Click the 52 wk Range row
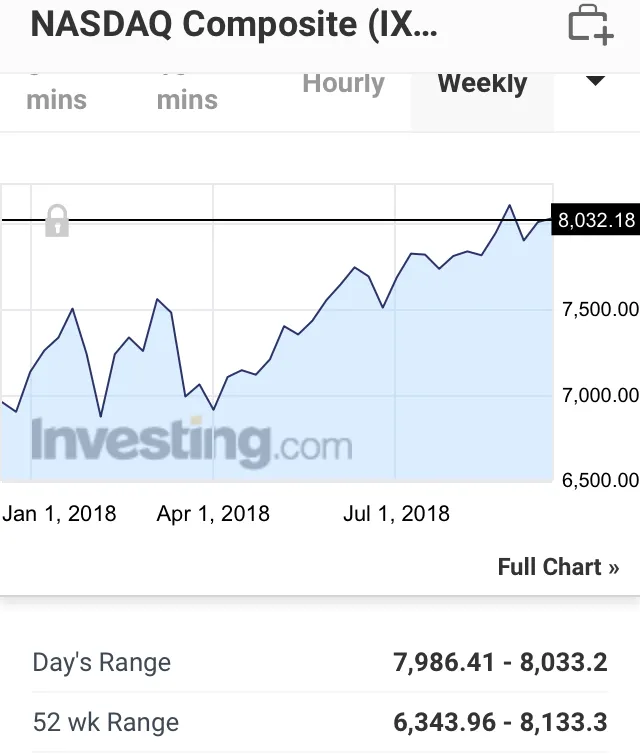This screenshot has width=640, height=755. pos(320,722)
